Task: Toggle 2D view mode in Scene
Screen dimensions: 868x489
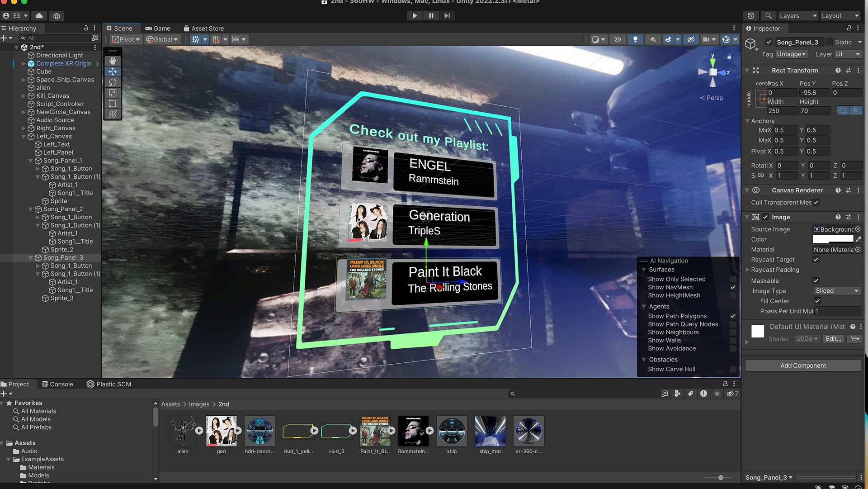Action: click(x=618, y=40)
